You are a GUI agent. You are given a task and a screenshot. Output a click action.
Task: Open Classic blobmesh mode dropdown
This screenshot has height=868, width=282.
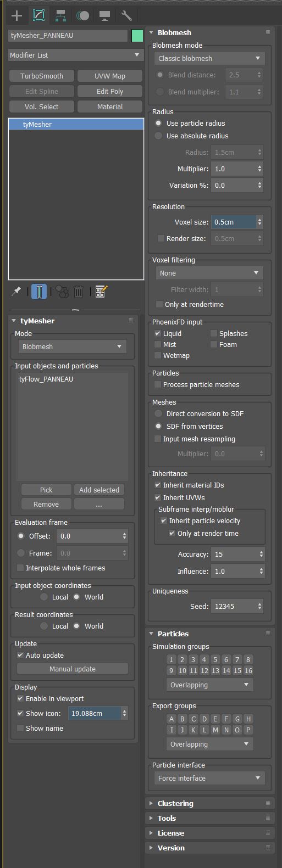pos(209,58)
